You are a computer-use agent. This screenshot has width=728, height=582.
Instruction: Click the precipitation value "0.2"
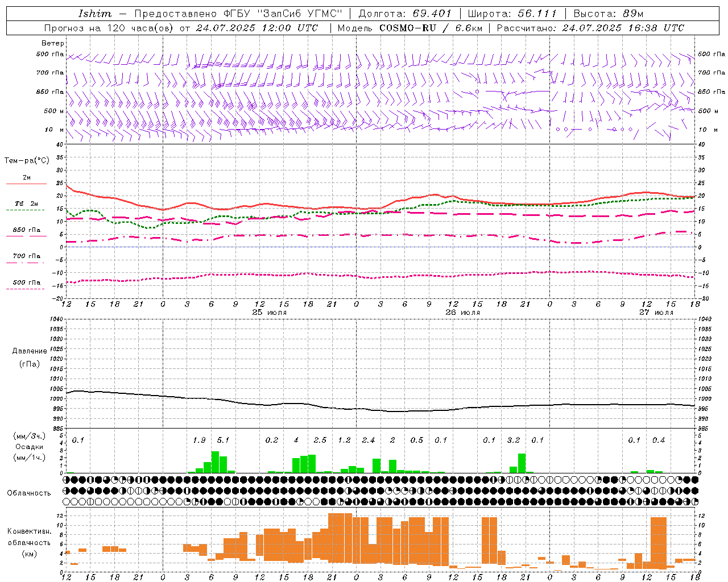(x=272, y=440)
